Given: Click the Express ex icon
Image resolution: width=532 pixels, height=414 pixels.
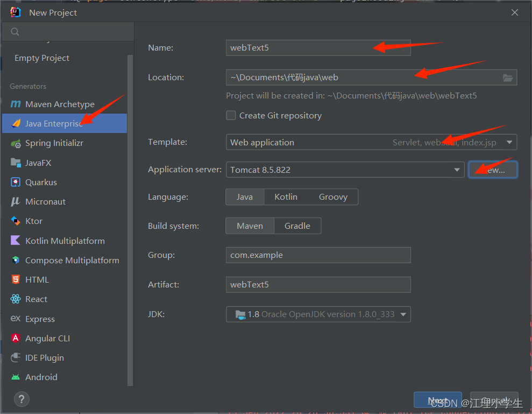Looking at the screenshot, I should pyautogui.click(x=16, y=319).
